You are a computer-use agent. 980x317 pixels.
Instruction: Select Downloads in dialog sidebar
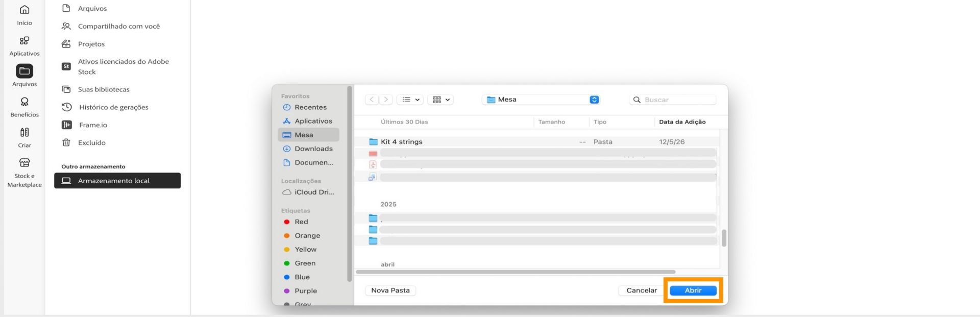pos(308,149)
